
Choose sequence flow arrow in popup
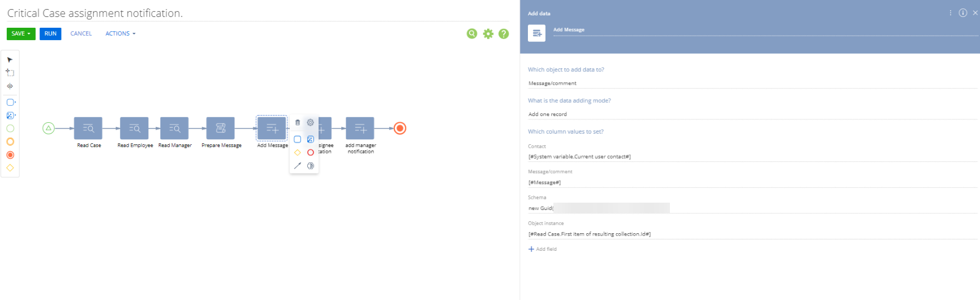coord(298,166)
